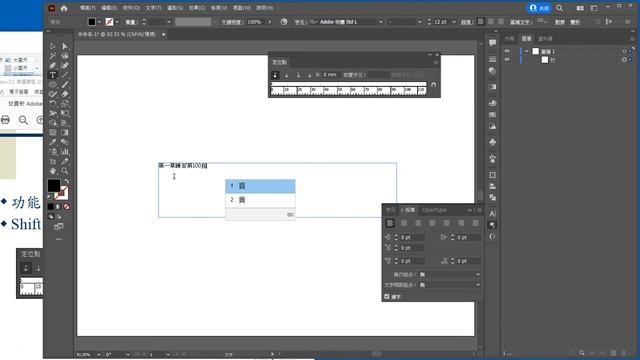Expand the opacity slider arrow
640x360 pixels.
(269, 22)
